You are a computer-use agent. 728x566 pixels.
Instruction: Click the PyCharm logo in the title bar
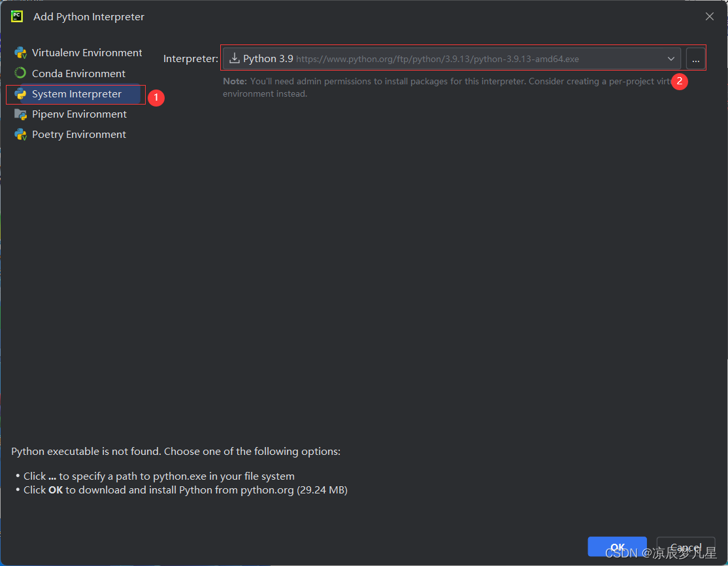click(x=17, y=17)
